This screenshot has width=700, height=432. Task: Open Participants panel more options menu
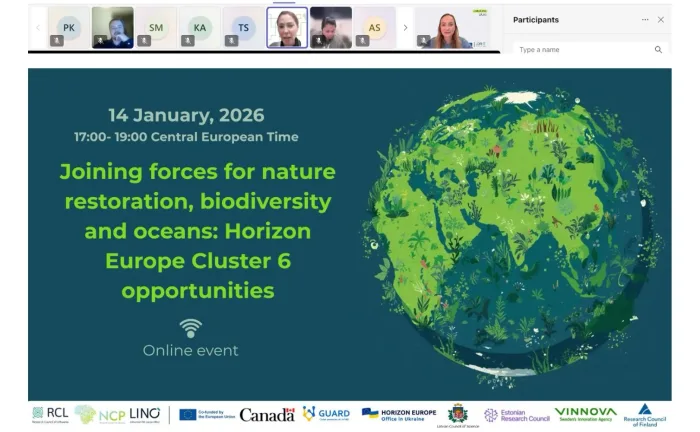tap(645, 19)
